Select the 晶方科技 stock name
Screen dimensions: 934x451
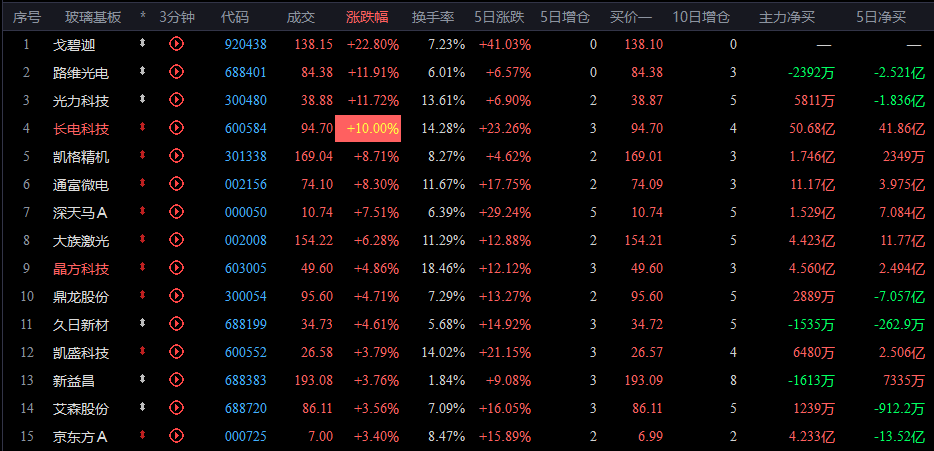tap(81, 269)
